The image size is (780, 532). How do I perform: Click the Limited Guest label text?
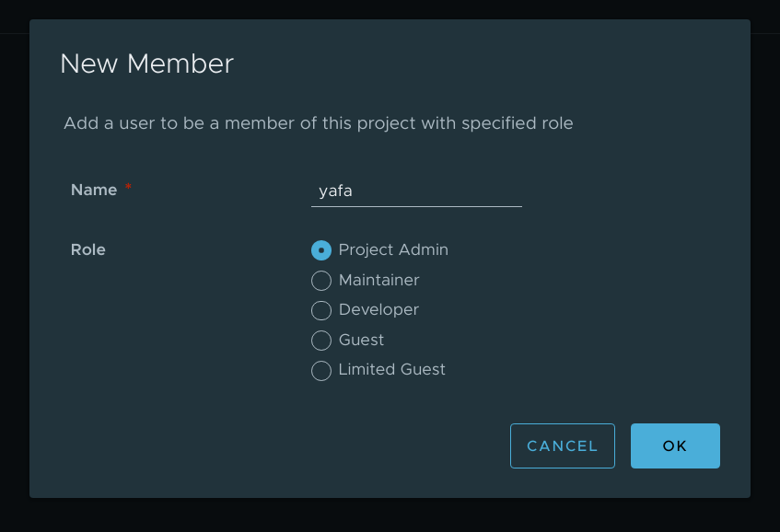point(392,369)
